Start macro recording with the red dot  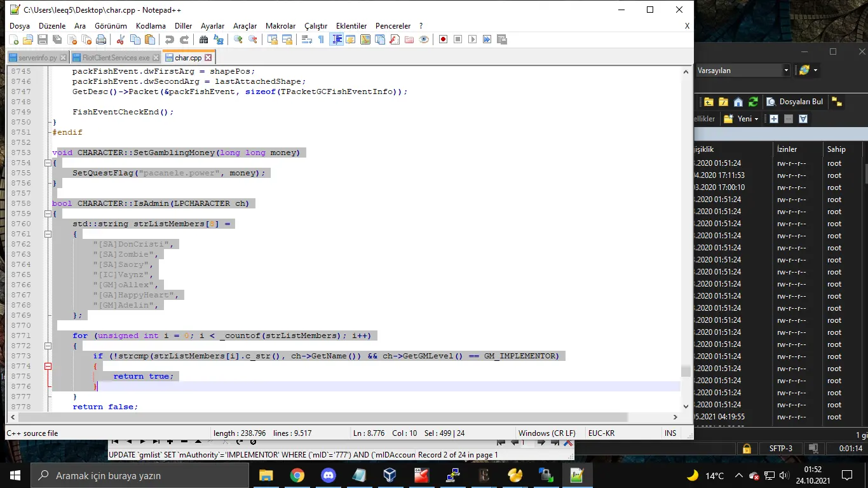[x=443, y=39]
